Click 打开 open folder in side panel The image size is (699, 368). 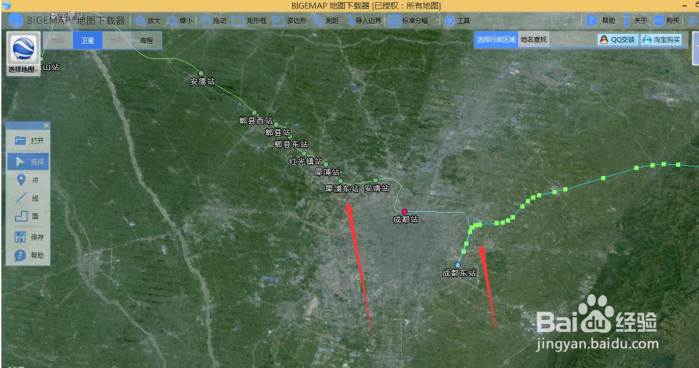28,141
